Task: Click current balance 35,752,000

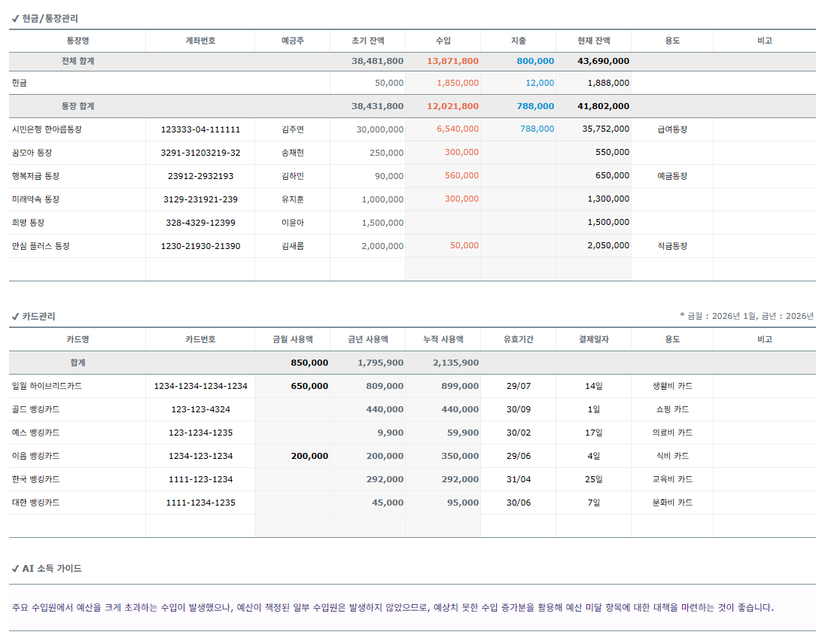Action: 606,129
